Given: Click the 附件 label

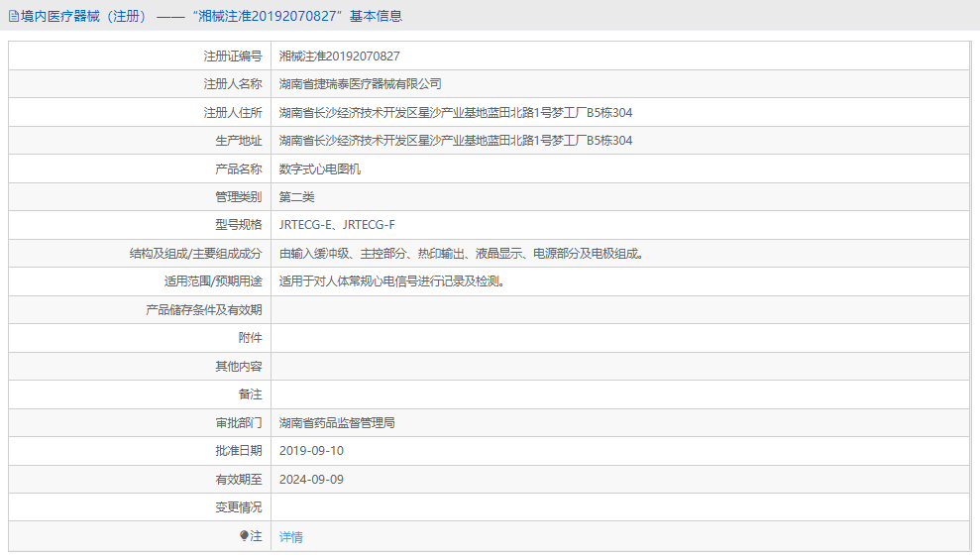Looking at the screenshot, I should [250, 338].
